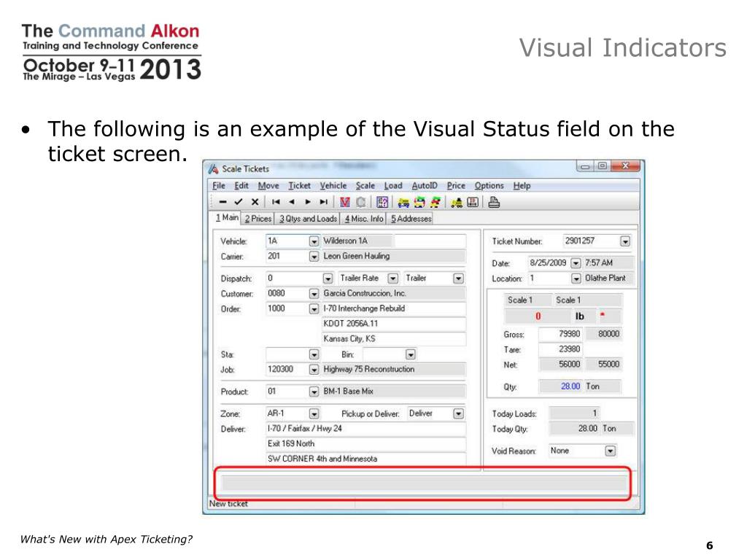
Task: Switch to the 5 Addresses tab
Action: (411, 219)
